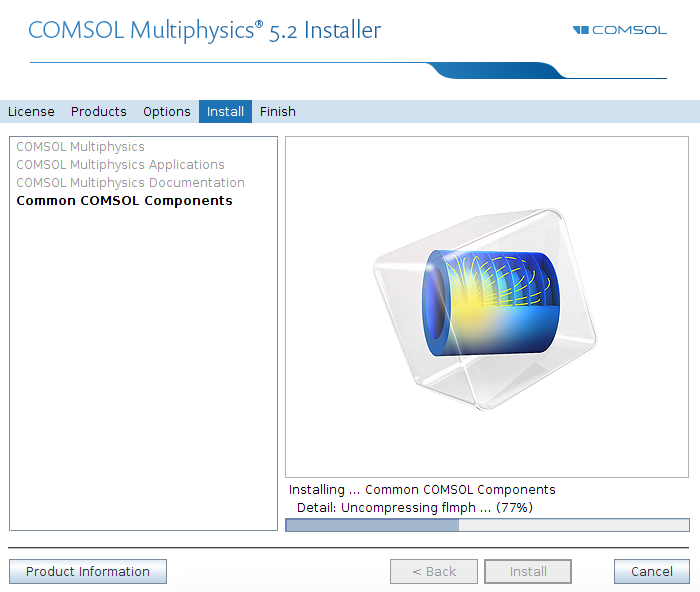Screen dimensions: 700x592
Task: Click the cylinder model preview image
Action: point(487,308)
